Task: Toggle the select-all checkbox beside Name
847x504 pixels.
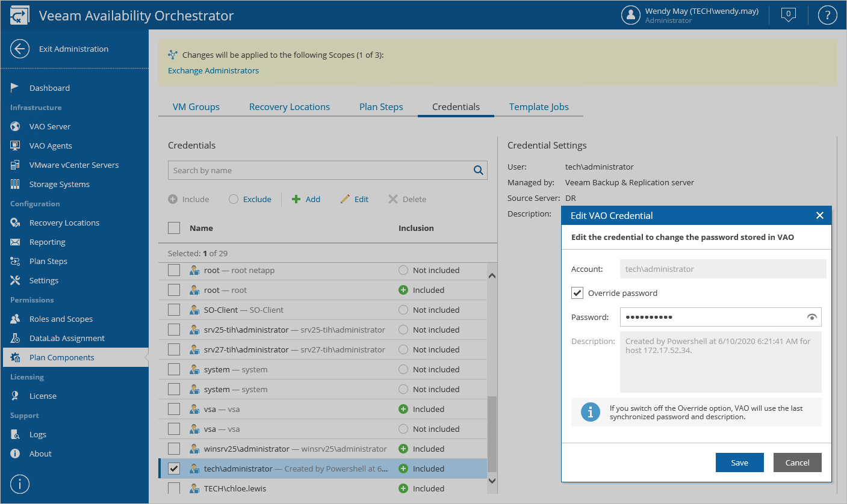Action: 174,228
